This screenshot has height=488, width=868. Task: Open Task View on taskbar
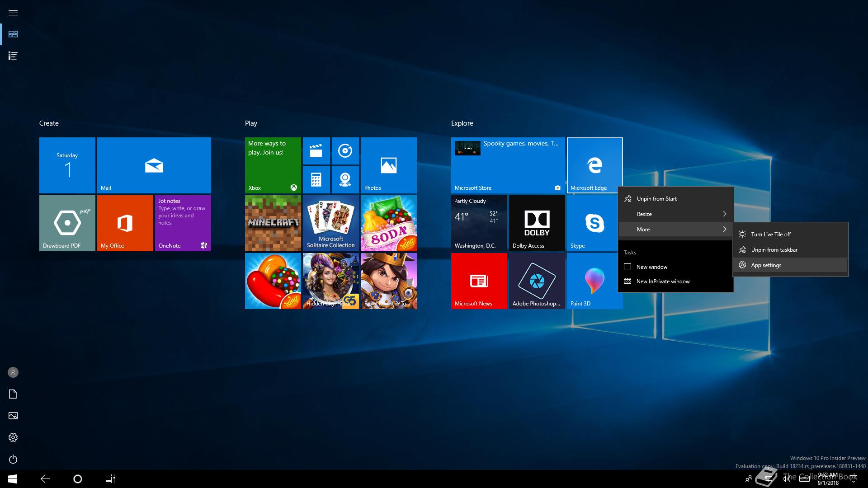coord(110,479)
